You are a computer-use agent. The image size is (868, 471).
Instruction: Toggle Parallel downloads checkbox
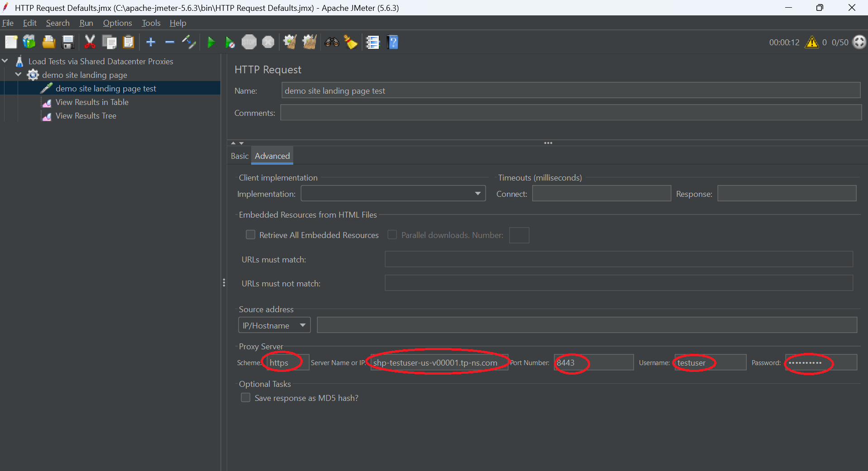(x=392, y=235)
